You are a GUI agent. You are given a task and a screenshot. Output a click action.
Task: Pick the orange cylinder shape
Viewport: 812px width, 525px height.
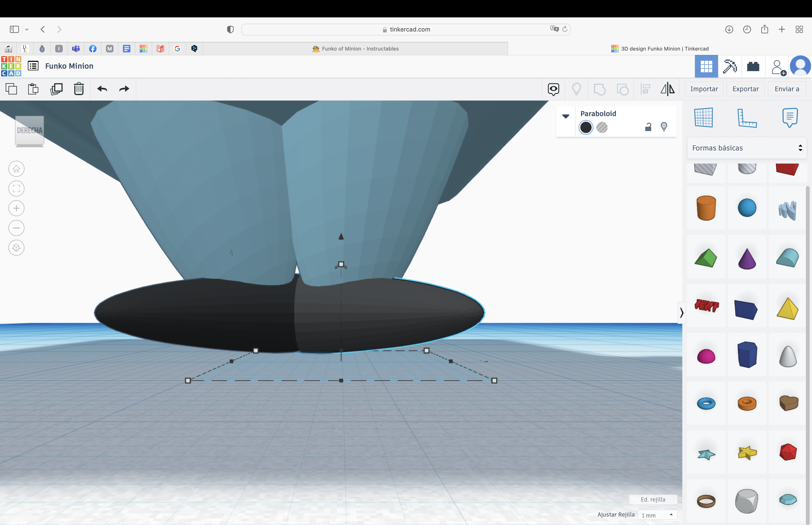coord(706,208)
